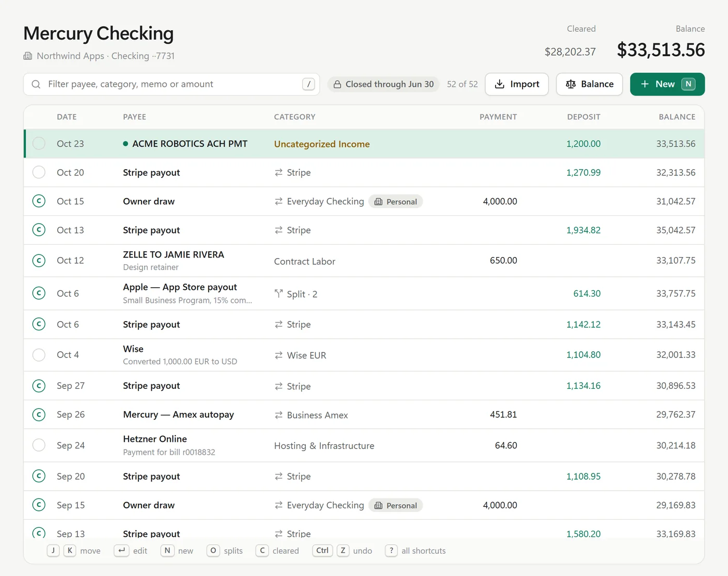728x576 pixels.
Task: Open the Uncategorized Income category selector
Action: [322, 144]
